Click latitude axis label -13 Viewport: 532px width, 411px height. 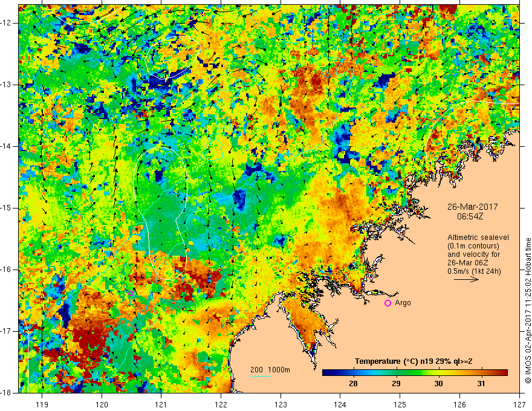pyautogui.click(x=7, y=85)
